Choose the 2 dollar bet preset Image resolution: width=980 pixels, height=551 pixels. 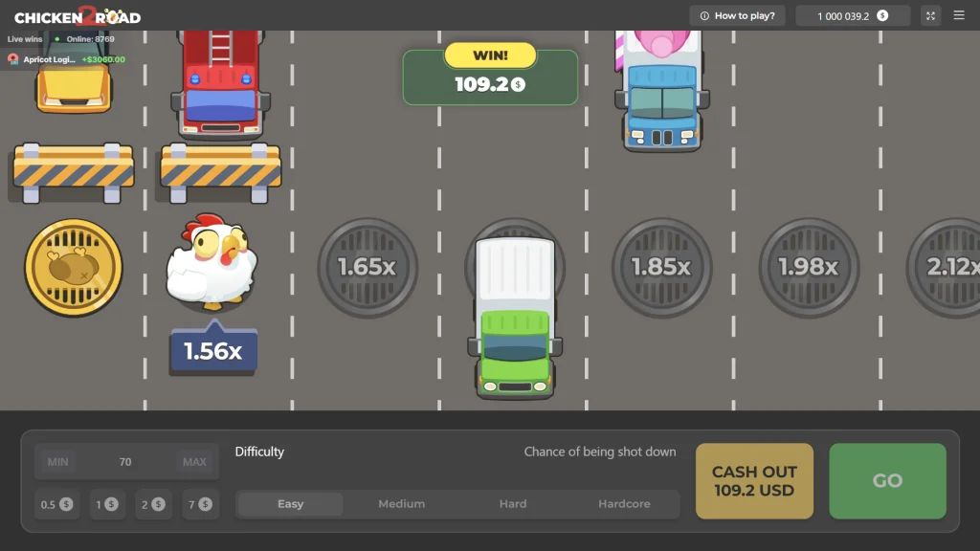point(153,504)
